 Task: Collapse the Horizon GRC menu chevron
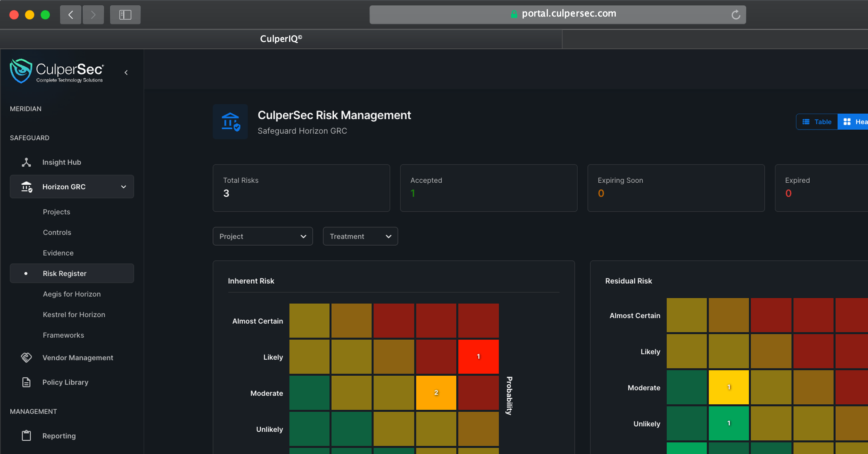(123, 187)
